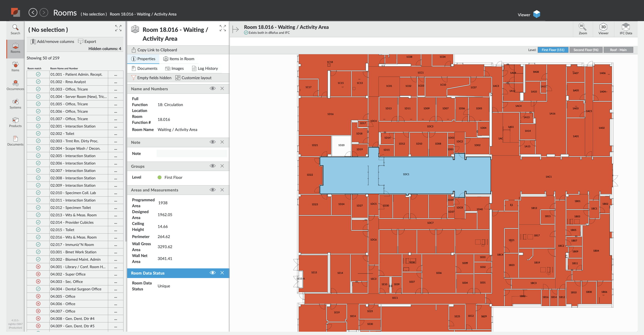Click the green First Floor level dot

pyautogui.click(x=160, y=177)
